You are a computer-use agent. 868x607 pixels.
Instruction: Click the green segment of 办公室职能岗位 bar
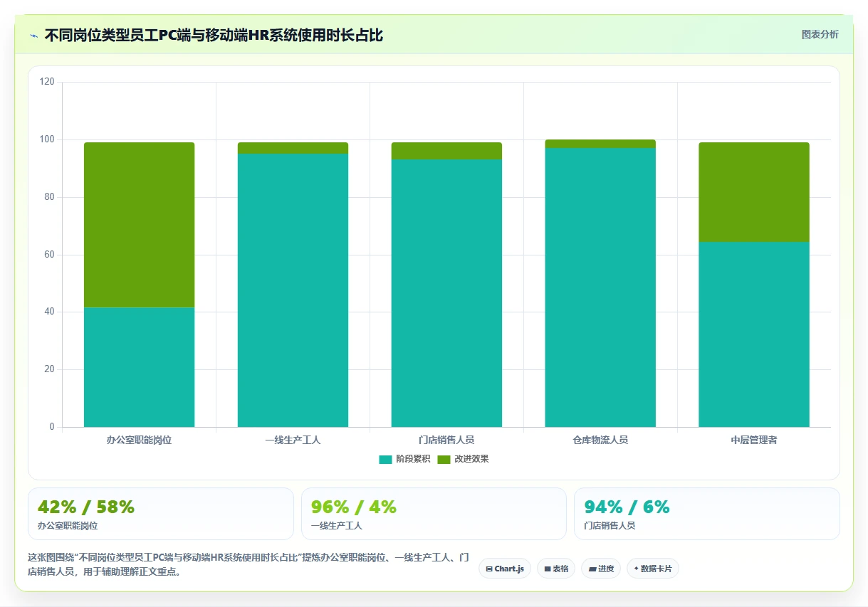pos(139,225)
